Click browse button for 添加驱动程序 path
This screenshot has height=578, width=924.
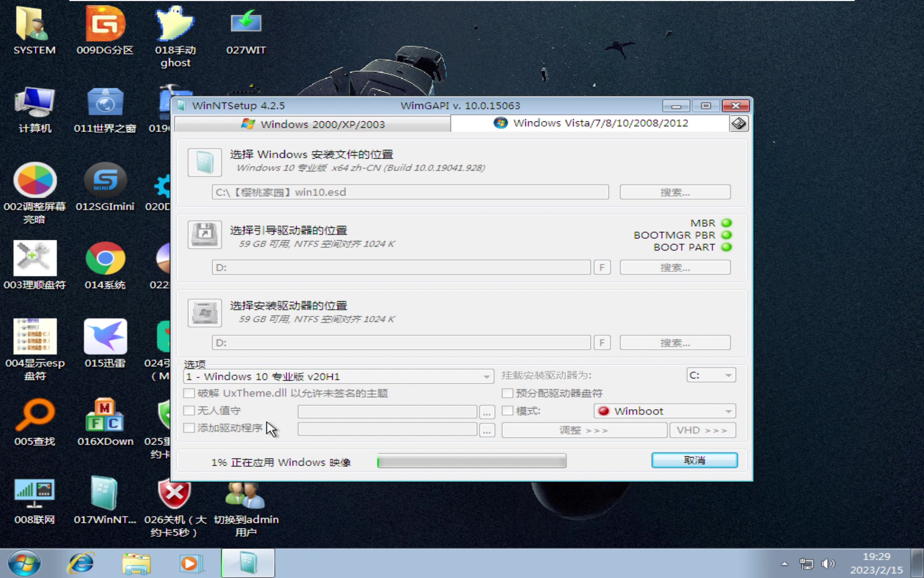487,430
